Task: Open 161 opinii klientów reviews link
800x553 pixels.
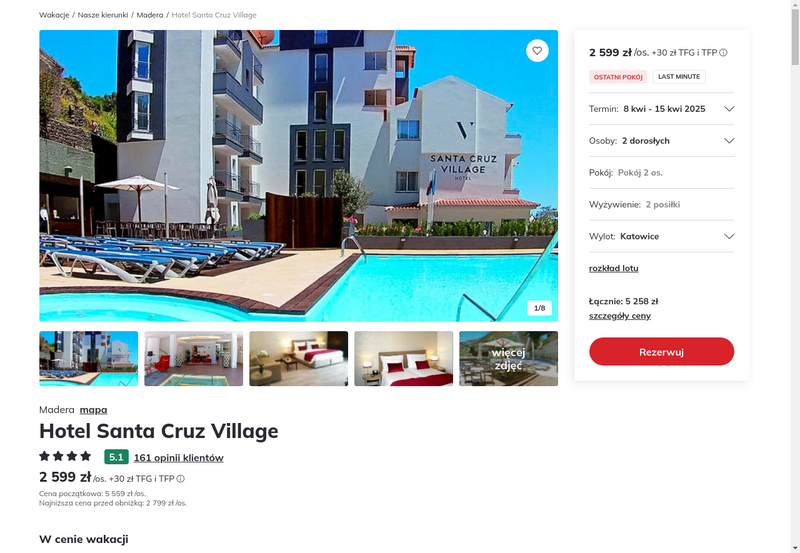Action: [x=179, y=458]
